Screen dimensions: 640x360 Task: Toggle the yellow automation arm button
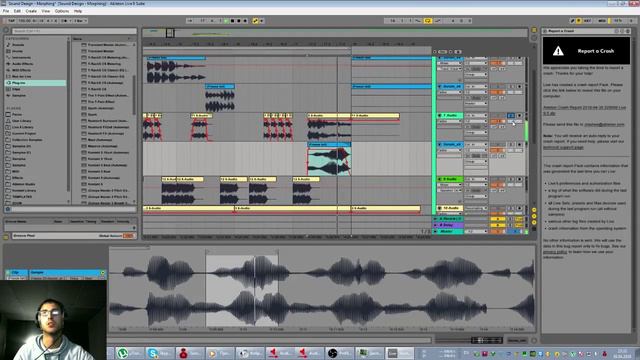point(256,20)
